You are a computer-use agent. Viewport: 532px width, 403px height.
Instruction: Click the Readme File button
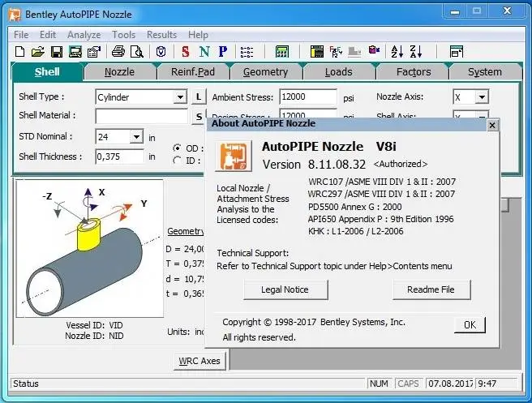click(431, 289)
